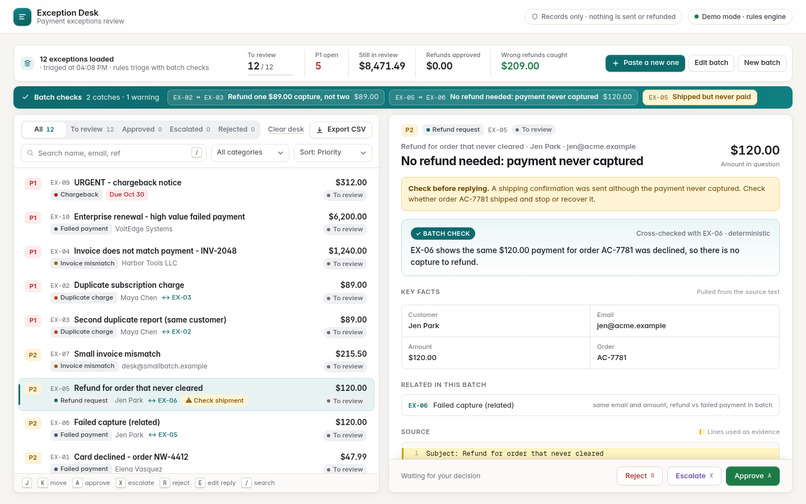The width and height of the screenshot is (806, 504).
Task: Switch to the All 12 tab
Action: (44, 130)
